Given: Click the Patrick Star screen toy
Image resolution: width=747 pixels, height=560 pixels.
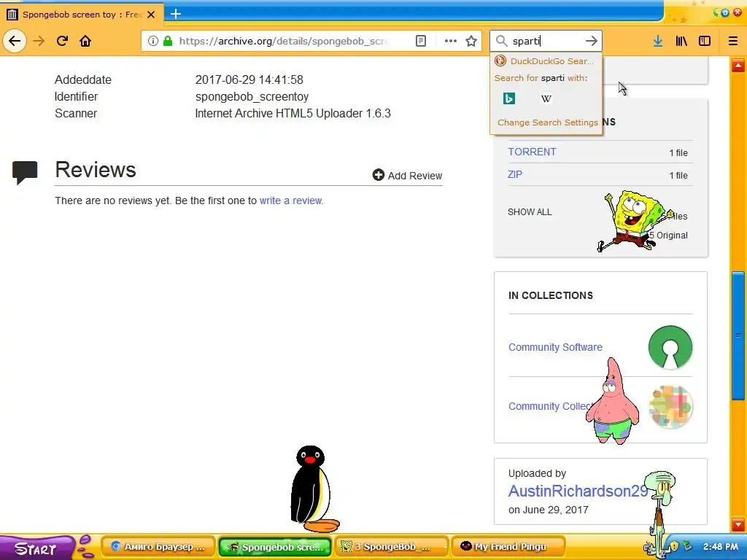Looking at the screenshot, I should point(612,401).
